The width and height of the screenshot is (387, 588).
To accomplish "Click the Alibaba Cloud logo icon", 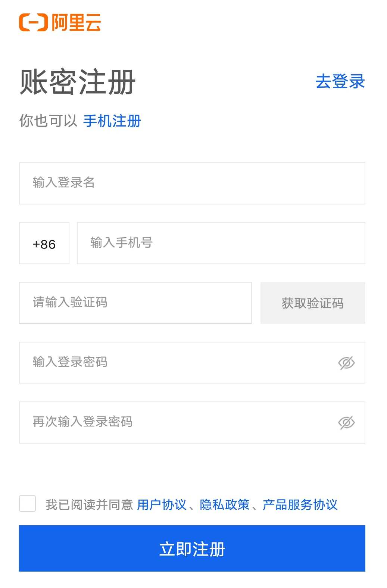I will tap(34, 23).
